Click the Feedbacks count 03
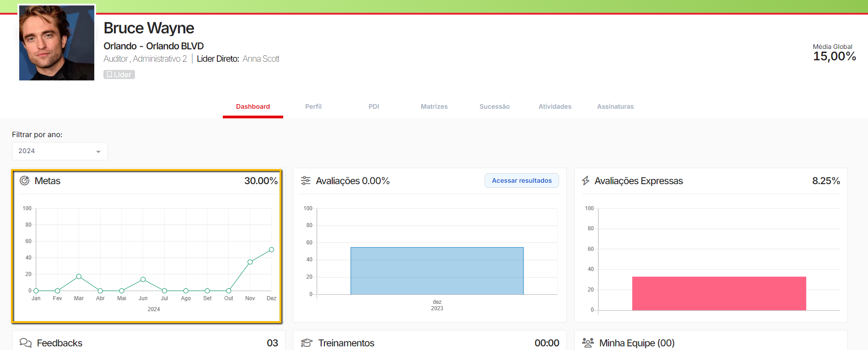The height and width of the screenshot is (350, 868). (272, 343)
